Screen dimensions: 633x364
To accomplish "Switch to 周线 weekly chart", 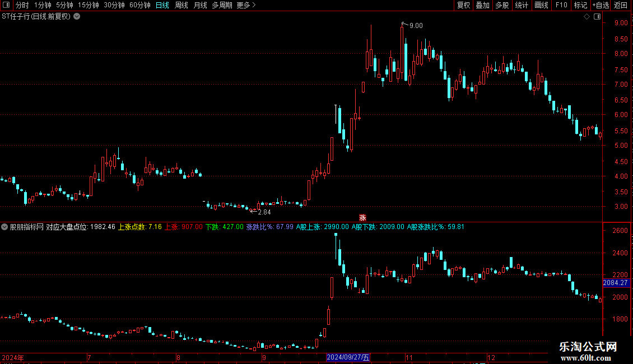I will click(181, 5).
